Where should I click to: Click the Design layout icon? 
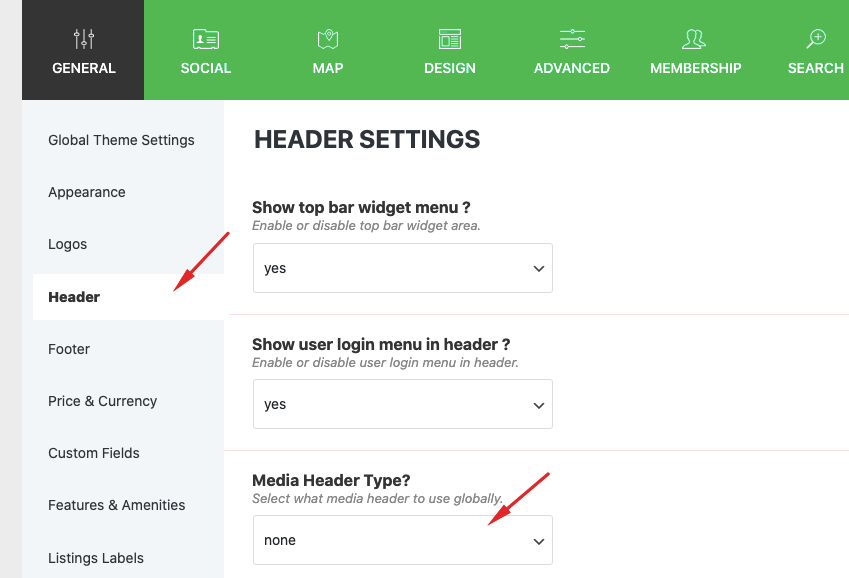tap(450, 39)
